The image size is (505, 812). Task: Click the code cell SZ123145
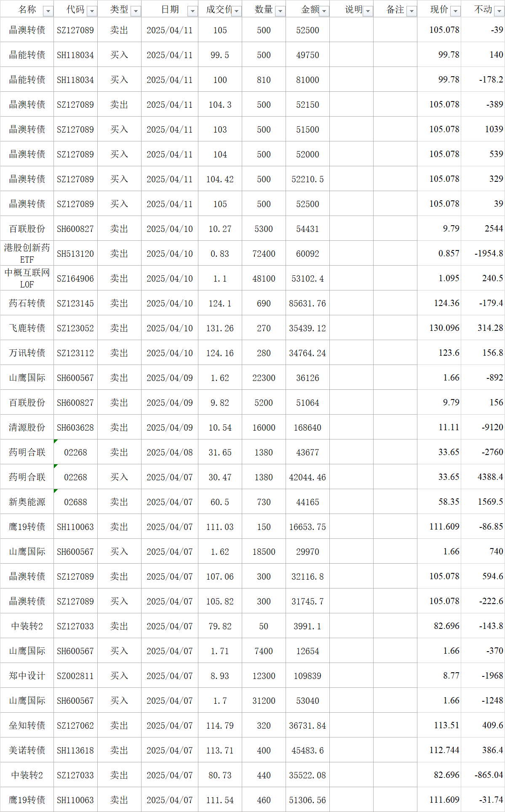75,303
